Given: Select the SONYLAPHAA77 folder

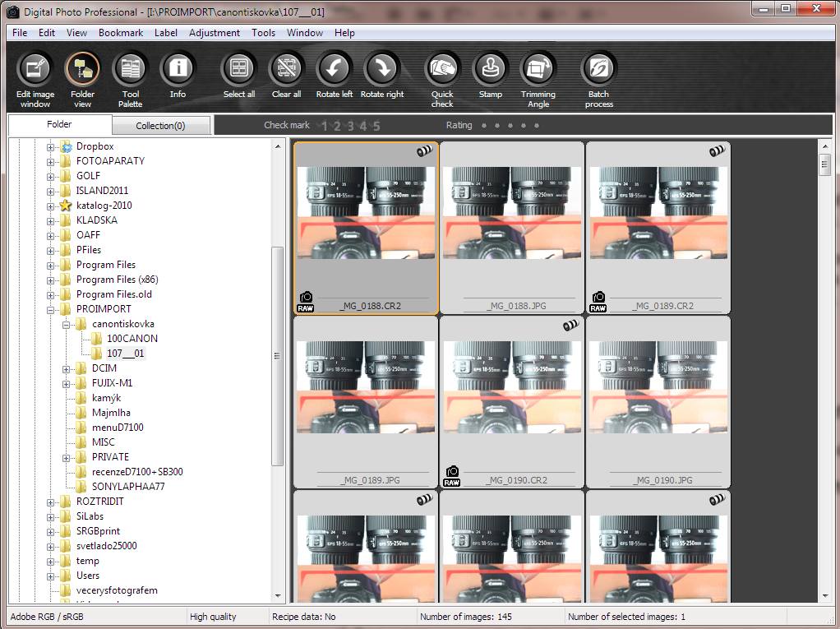Looking at the screenshot, I should click(x=128, y=487).
